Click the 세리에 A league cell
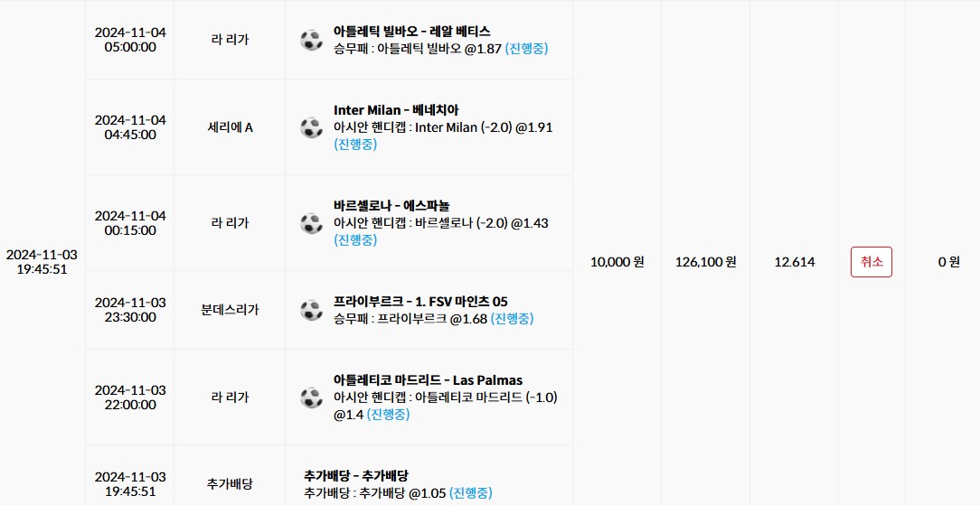 [x=230, y=127]
